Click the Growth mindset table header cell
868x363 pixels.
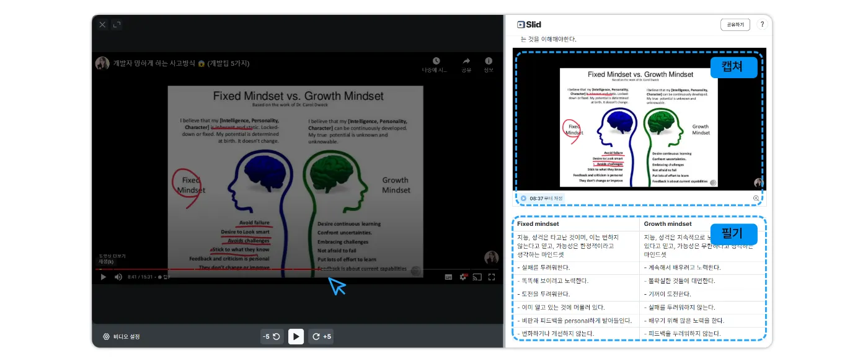click(x=703, y=223)
